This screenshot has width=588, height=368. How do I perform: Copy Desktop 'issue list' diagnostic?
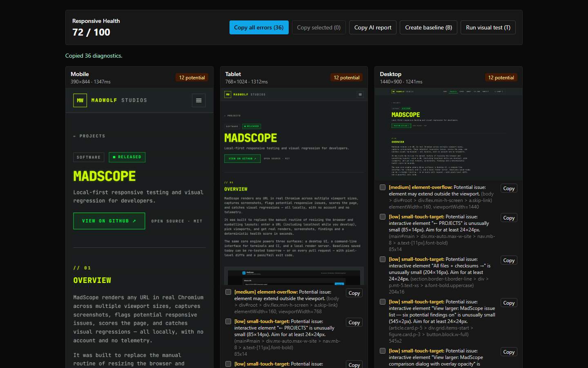pos(509,303)
